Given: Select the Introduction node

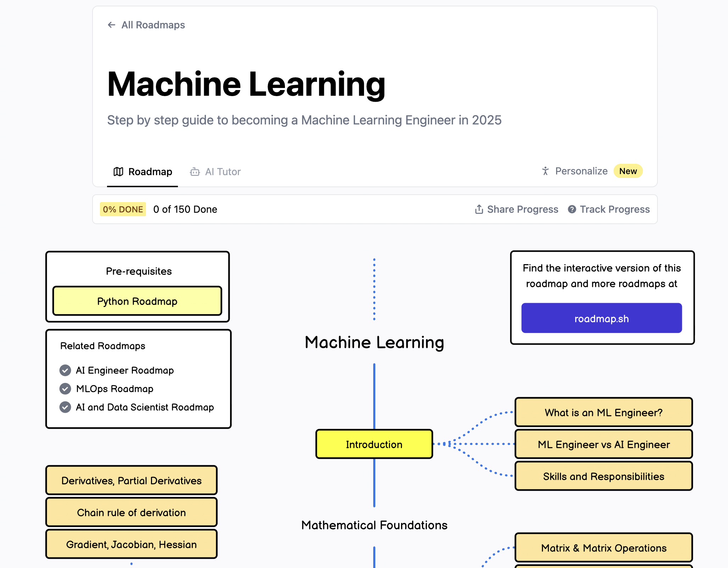Looking at the screenshot, I should pyautogui.click(x=374, y=444).
